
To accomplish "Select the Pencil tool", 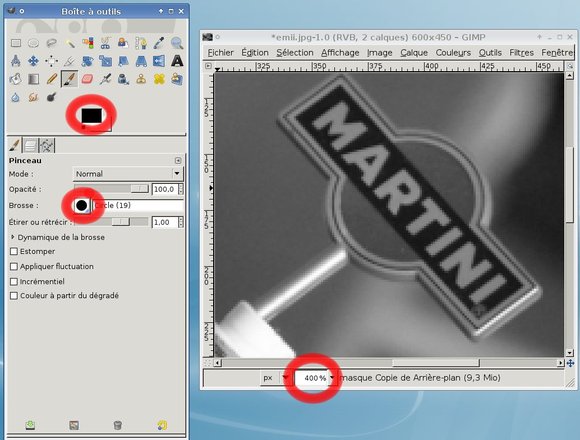I will coord(51,79).
